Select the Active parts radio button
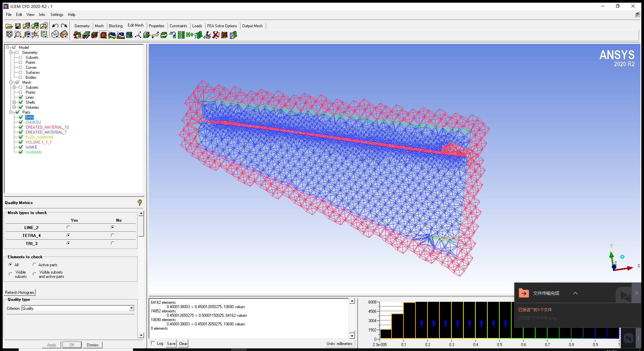The width and height of the screenshot is (644, 351). (34, 265)
